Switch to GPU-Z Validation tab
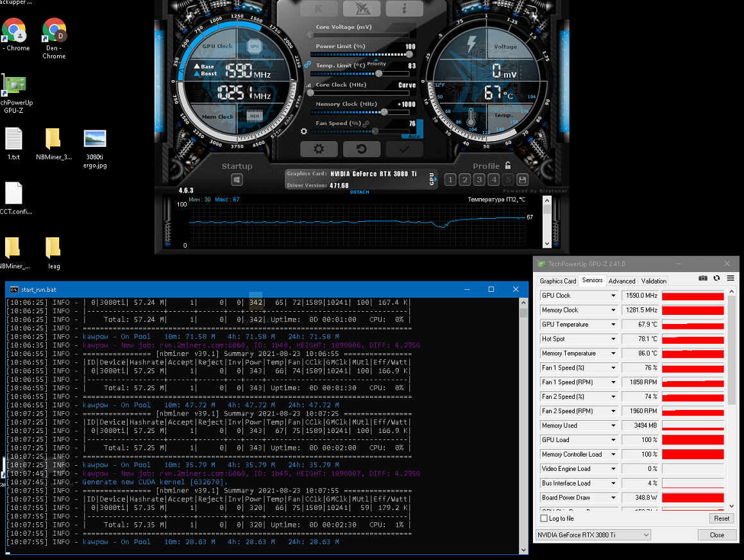 click(654, 281)
